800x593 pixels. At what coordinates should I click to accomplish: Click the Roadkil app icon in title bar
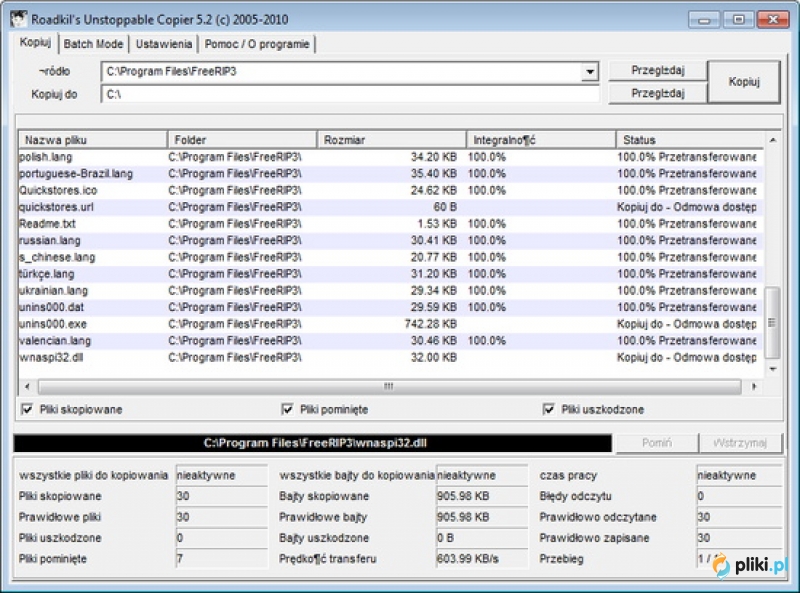point(19,19)
